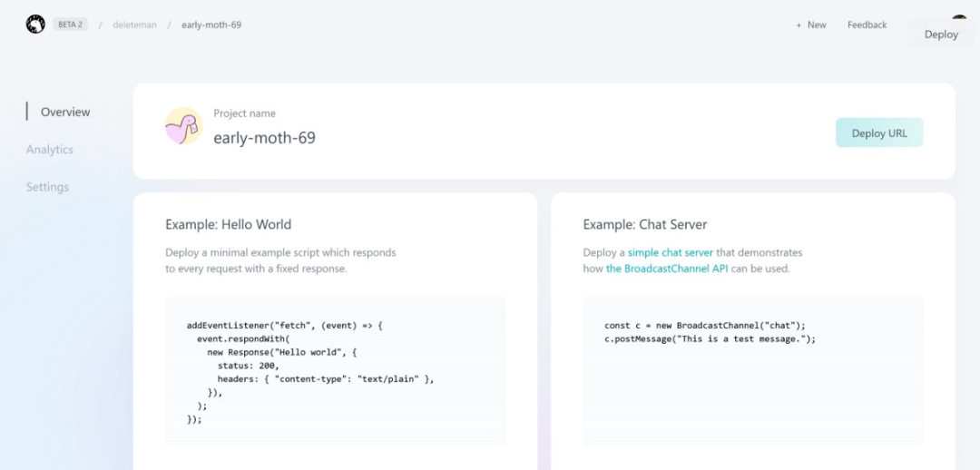The width and height of the screenshot is (980, 470).
Task: Click the event.respondWith( code line
Action: pos(244,338)
